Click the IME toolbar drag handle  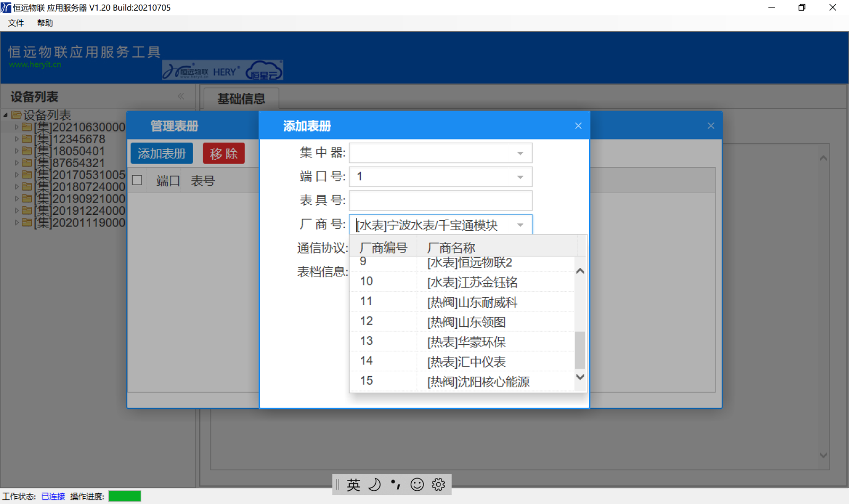[x=337, y=484]
